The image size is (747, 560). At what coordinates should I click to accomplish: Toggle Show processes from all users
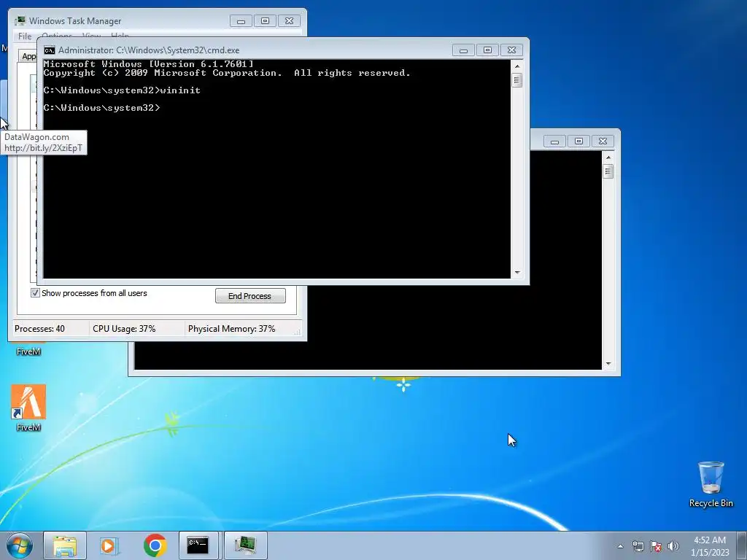35,293
